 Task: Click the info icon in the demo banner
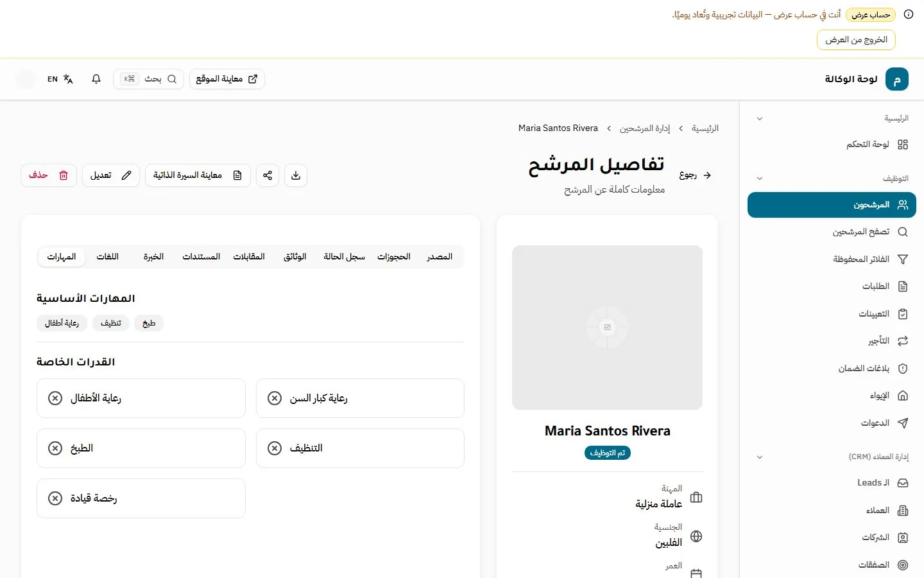click(x=909, y=14)
